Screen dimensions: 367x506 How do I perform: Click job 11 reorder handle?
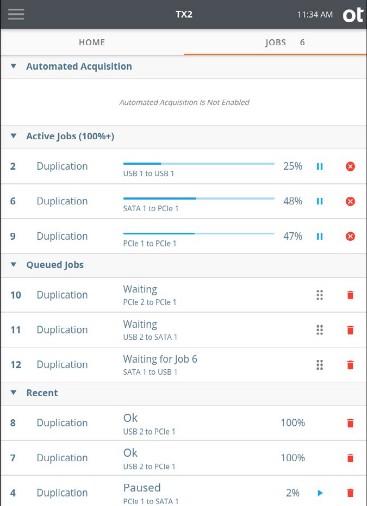coord(320,330)
